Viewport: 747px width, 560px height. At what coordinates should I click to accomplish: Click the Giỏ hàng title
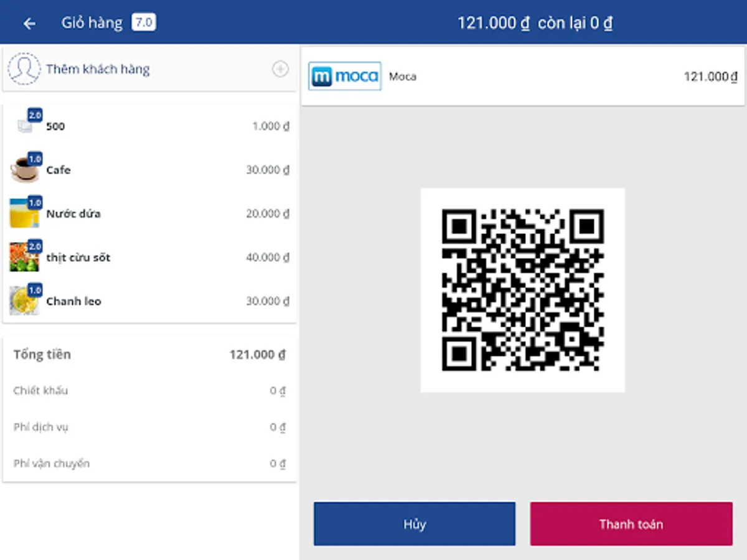[92, 23]
